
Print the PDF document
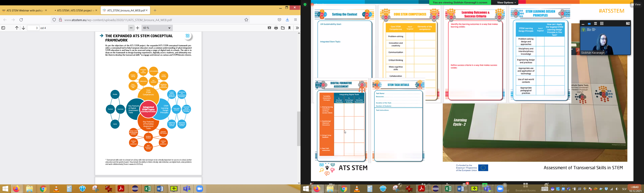click(276, 28)
